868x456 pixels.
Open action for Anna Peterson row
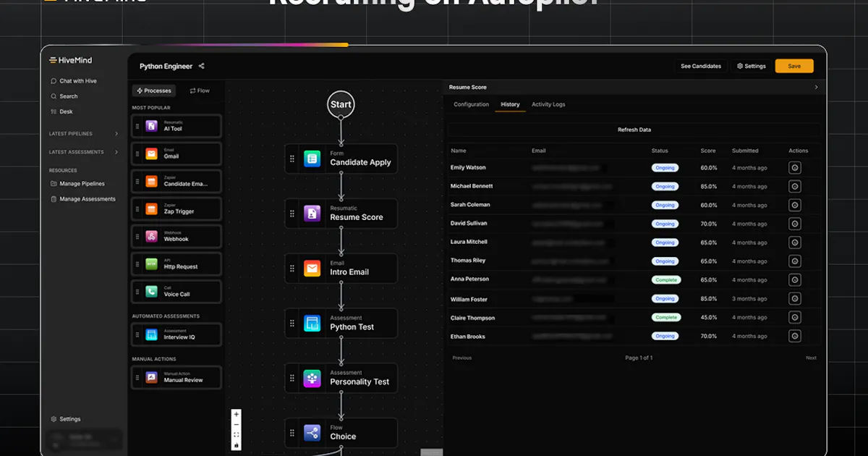pyautogui.click(x=795, y=279)
